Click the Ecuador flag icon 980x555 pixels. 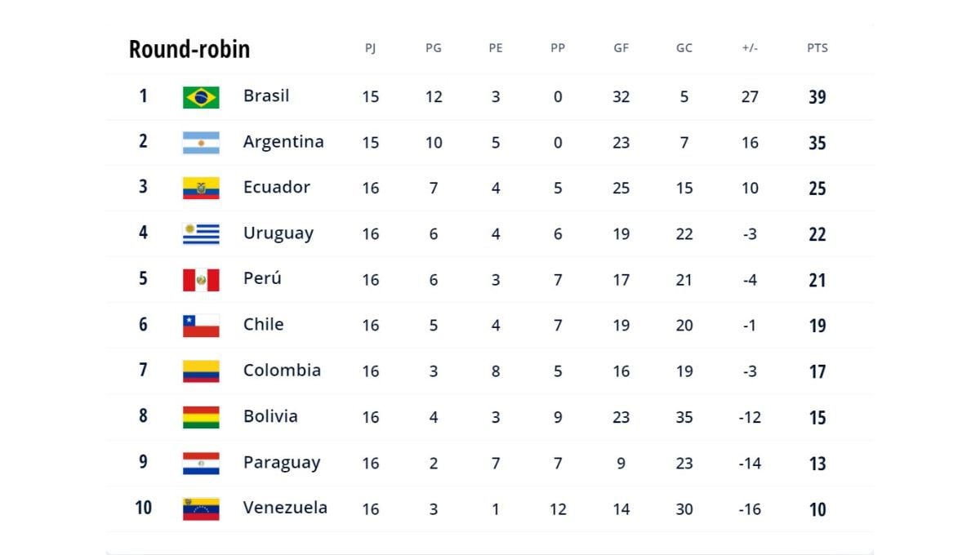pos(201,189)
